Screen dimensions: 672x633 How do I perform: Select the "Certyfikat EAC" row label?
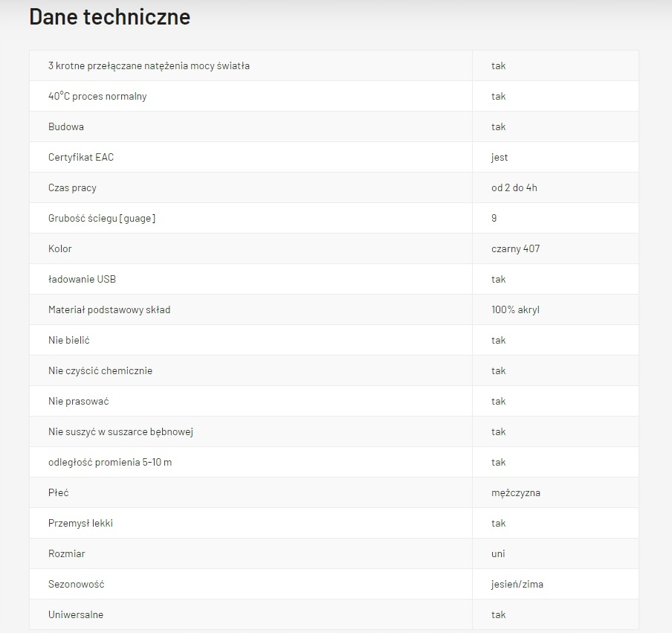(x=81, y=158)
